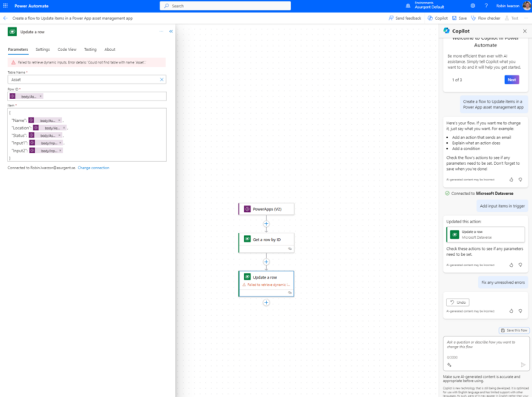Open the notifications bell icon

click(408, 6)
